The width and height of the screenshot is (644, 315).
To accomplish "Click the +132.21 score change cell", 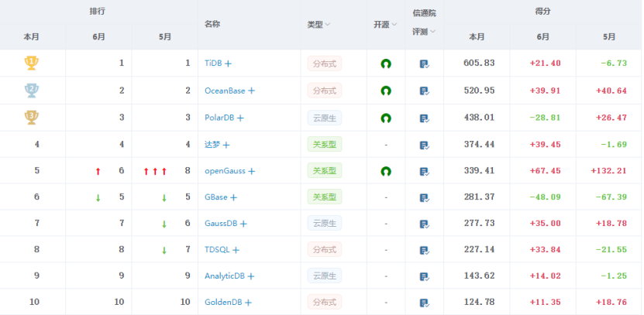I will point(608,170).
